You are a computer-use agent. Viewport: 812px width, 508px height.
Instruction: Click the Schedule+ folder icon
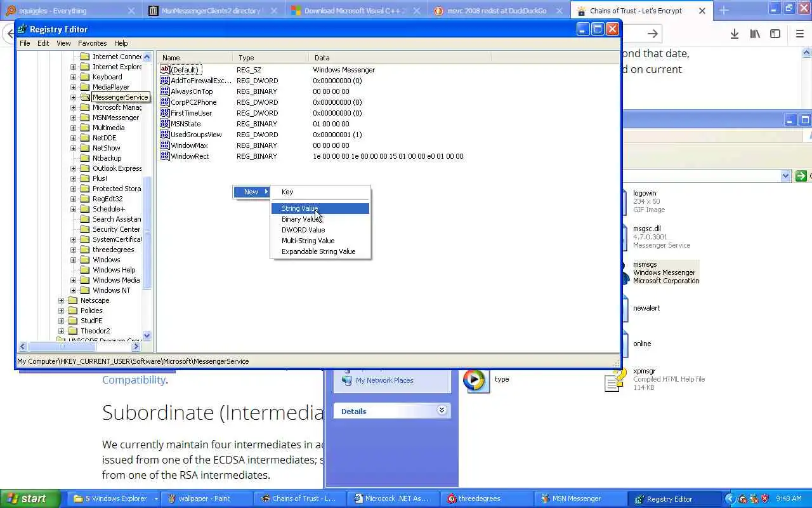click(84, 209)
